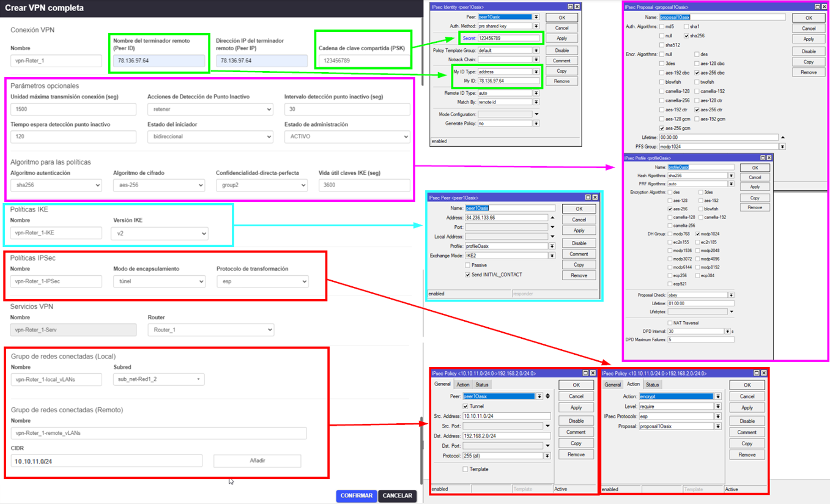Click Comment in the IPsec Peer window
Image resolution: width=830 pixels, height=504 pixels.
tap(579, 254)
